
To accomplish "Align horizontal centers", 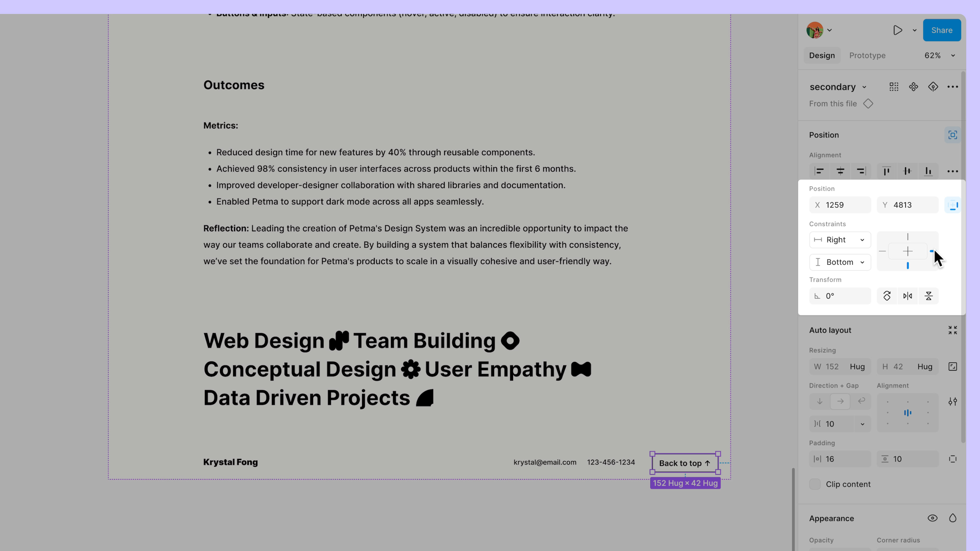I will (x=840, y=171).
